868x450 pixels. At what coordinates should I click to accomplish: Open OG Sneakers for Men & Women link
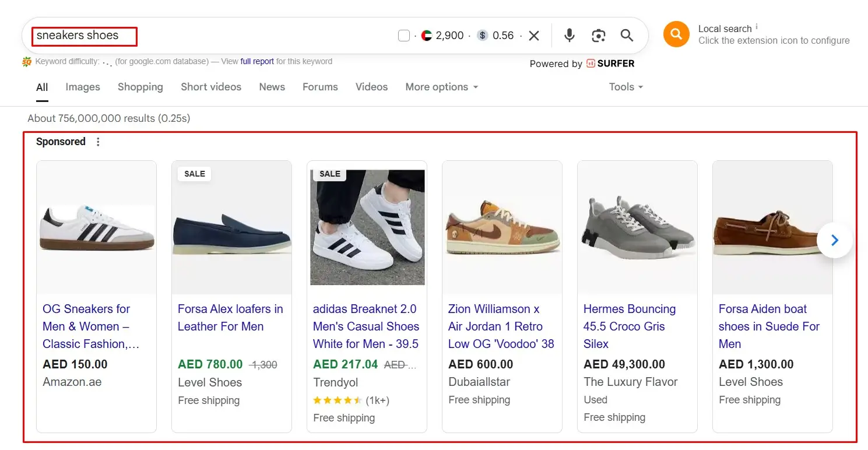[x=91, y=326]
